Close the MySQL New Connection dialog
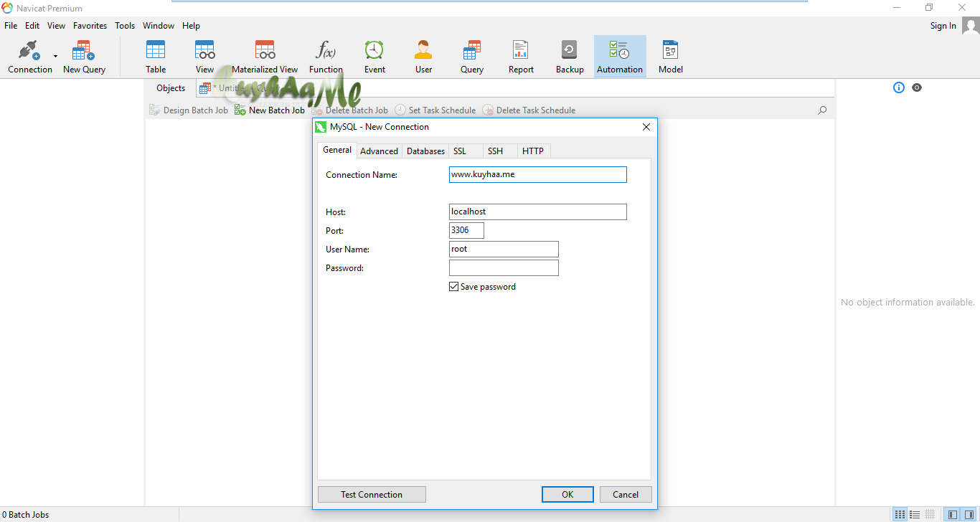Screen dimensions: 980x522 (x=646, y=127)
